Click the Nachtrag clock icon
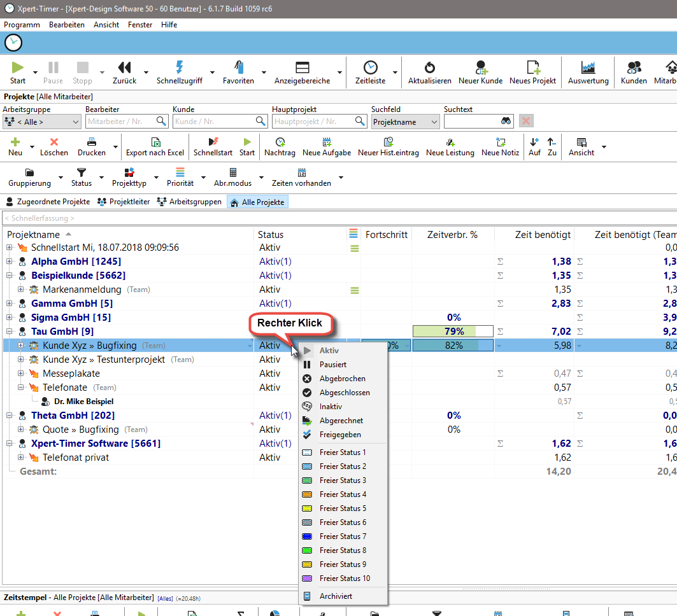677x616 pixels. click(280, 142)
